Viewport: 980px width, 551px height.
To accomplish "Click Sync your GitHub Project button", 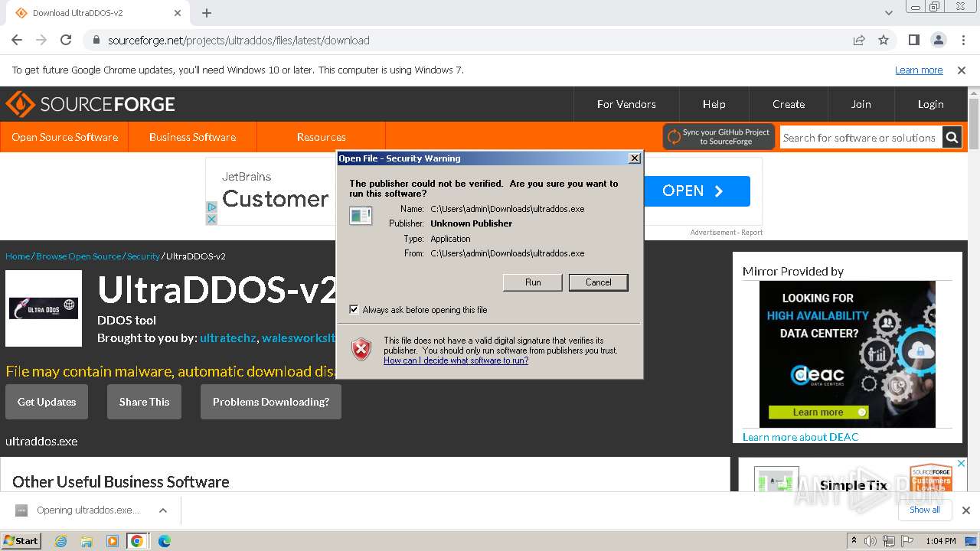I will 719,137.
